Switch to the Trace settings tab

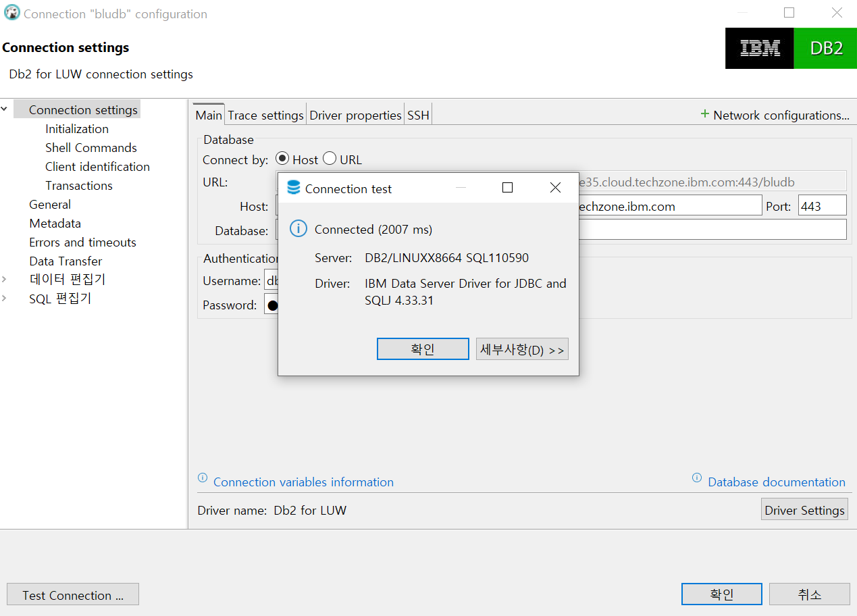[265, 115]
